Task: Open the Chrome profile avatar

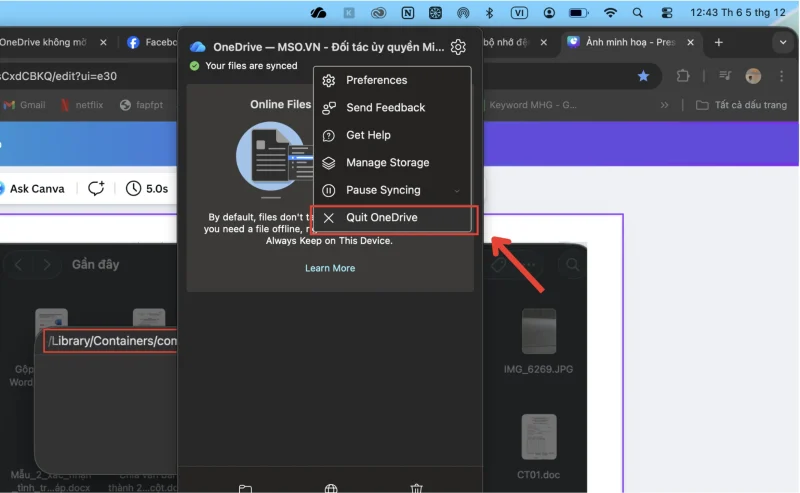Action: point(753,76)
